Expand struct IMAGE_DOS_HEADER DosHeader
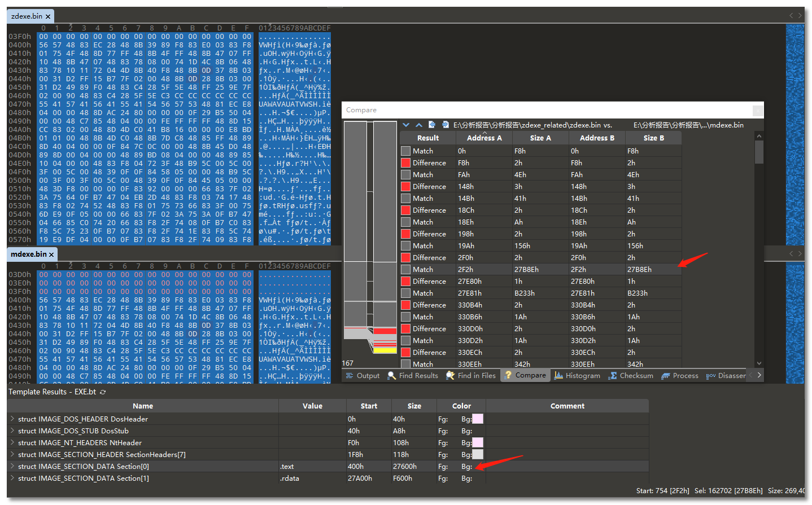Screen dimensions: 812x505 [12, 419]
